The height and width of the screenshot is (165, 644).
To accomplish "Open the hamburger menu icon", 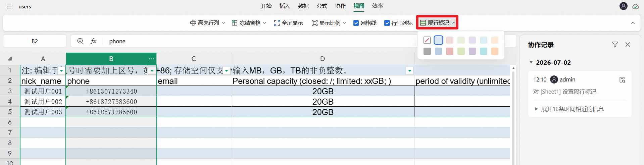I will [x=9, y=6].
